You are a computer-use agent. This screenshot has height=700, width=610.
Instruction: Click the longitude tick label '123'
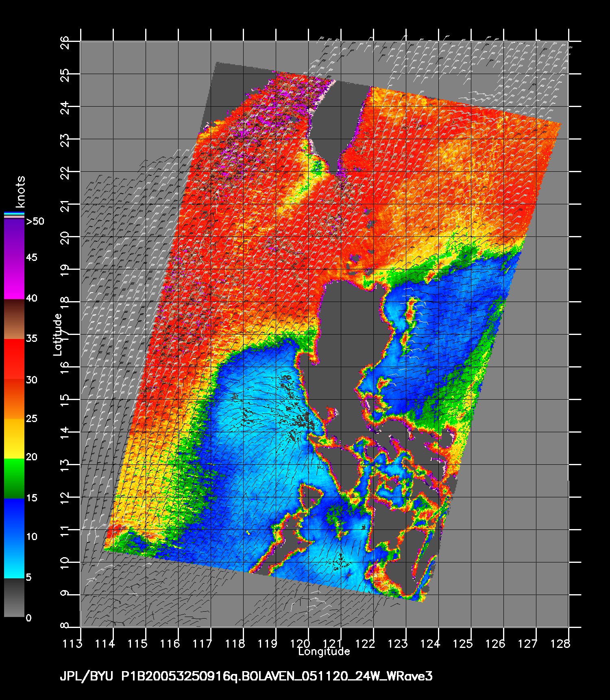click(x=398, y=644)
